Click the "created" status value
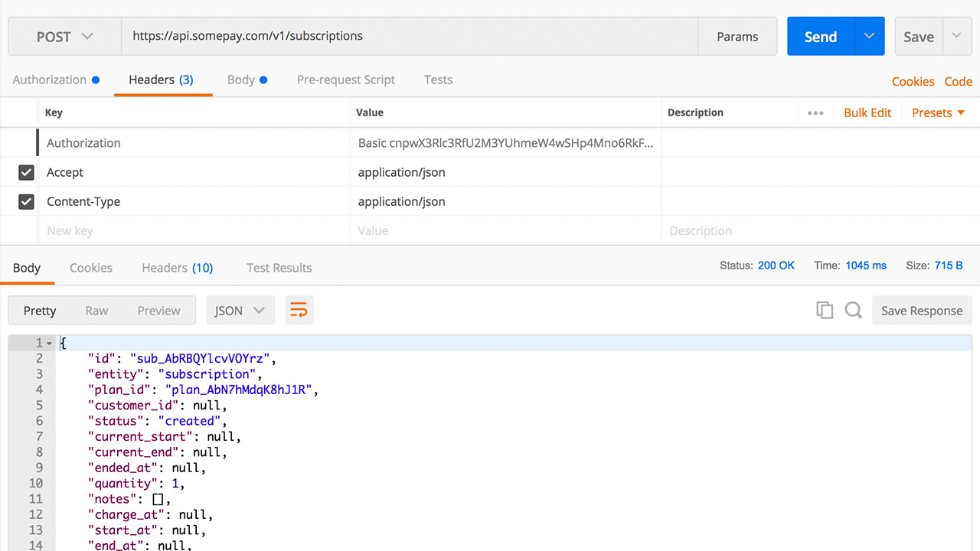980x551 pixels. 189,421
